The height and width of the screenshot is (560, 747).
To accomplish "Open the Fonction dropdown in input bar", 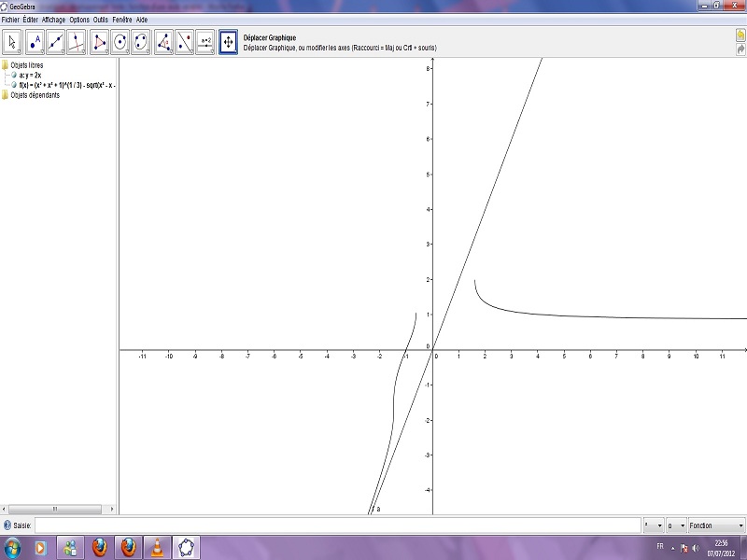I will (x=716, y=525).
